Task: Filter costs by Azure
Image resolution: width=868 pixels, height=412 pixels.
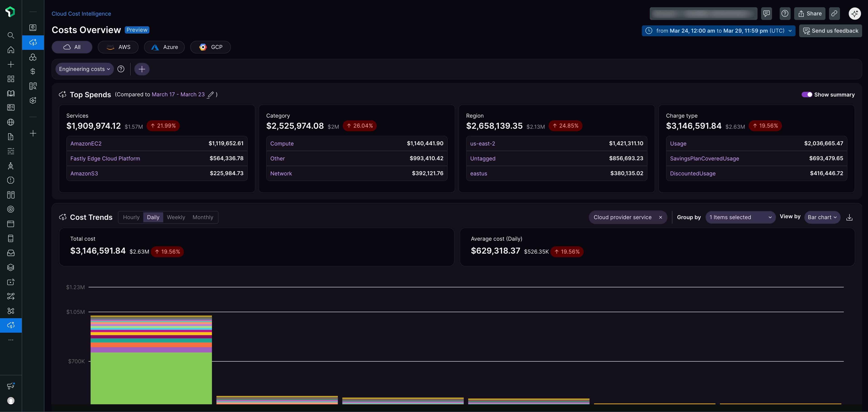Action: click(164, 47)
